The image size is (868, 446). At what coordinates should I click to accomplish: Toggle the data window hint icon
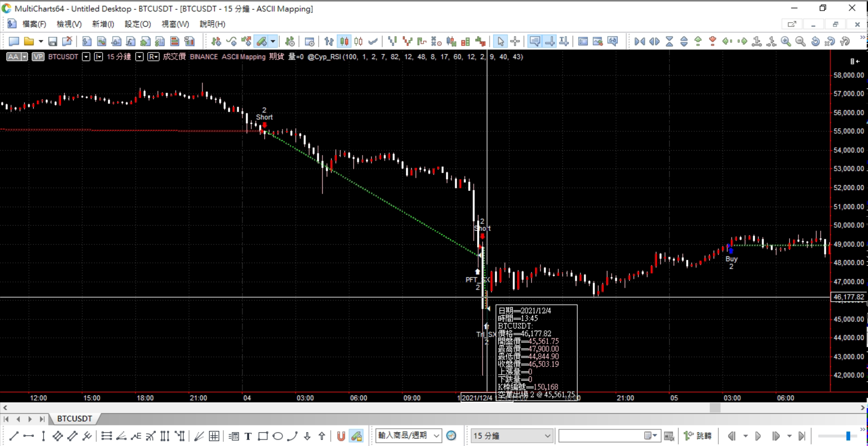pos(535,41)
